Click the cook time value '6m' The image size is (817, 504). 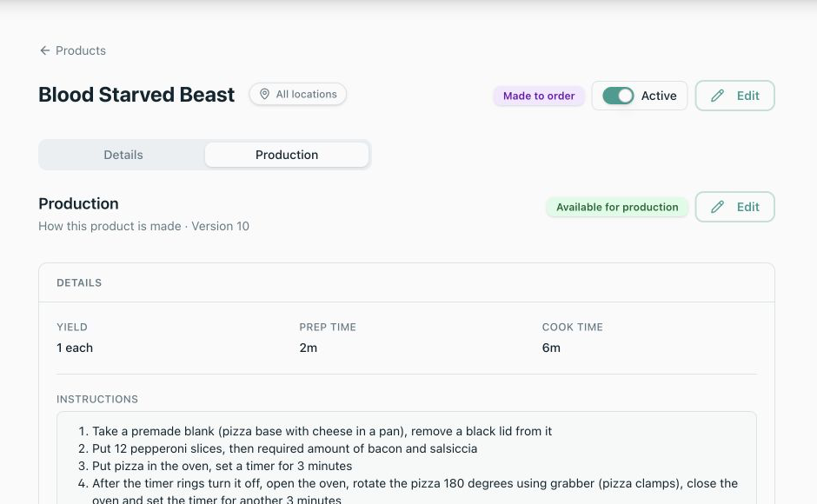point(551,348)
